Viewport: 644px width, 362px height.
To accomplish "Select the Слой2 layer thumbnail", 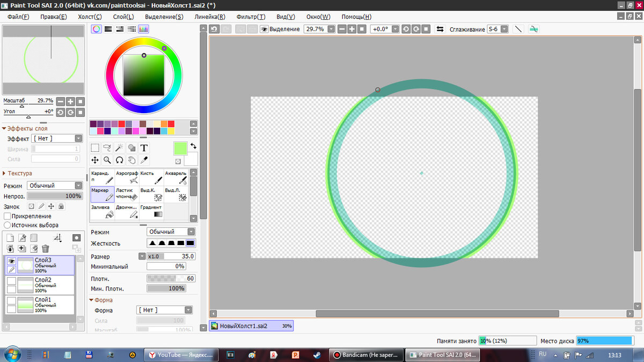I will coord(25,284).
